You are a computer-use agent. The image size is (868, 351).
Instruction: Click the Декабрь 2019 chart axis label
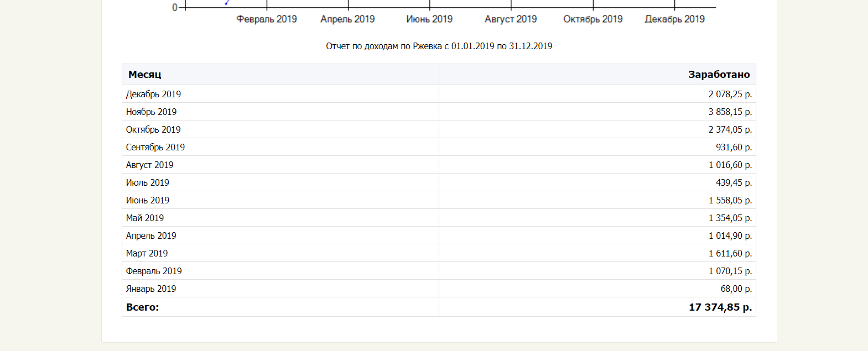point(674,19)
